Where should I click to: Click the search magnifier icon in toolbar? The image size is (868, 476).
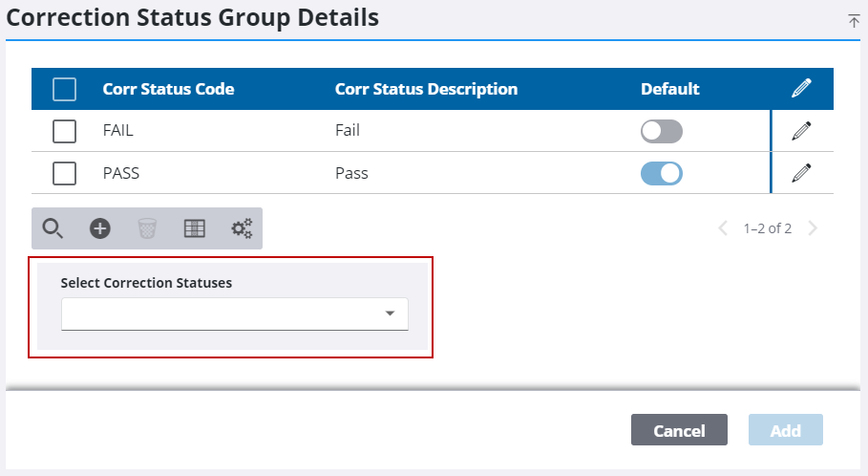[x=53, y=228]
